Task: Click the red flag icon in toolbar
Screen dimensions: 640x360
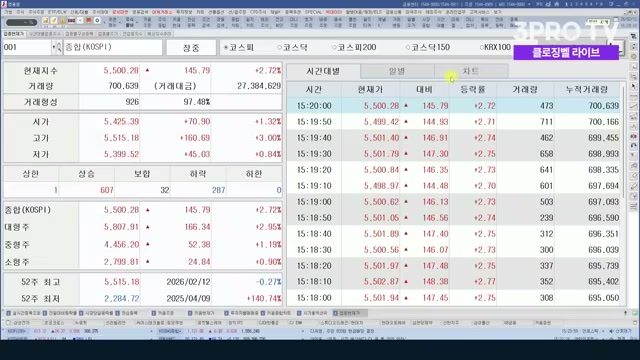Action: (x=89, y=20)
